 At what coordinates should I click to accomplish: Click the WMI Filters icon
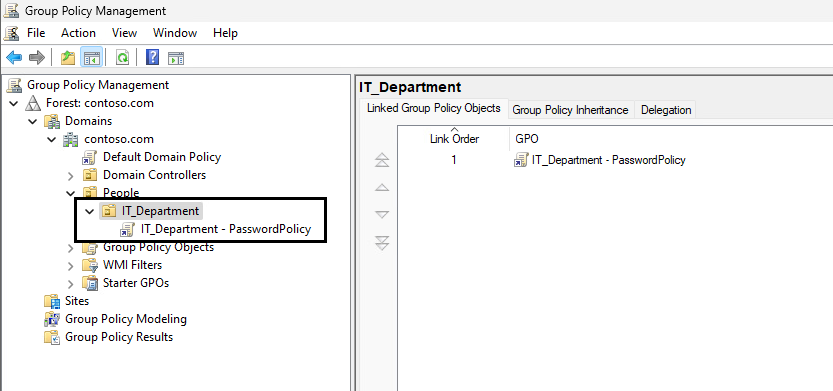click(90, 265)
